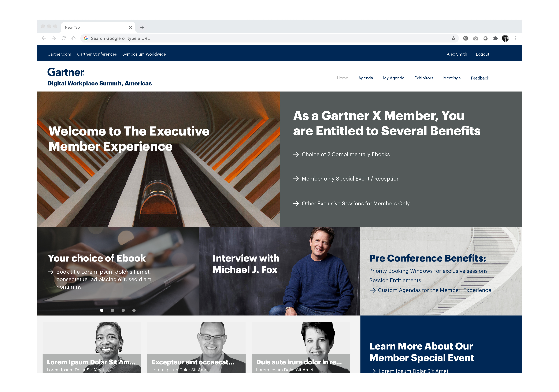Click the Book title Lorem ipsum link

(104, 279)
